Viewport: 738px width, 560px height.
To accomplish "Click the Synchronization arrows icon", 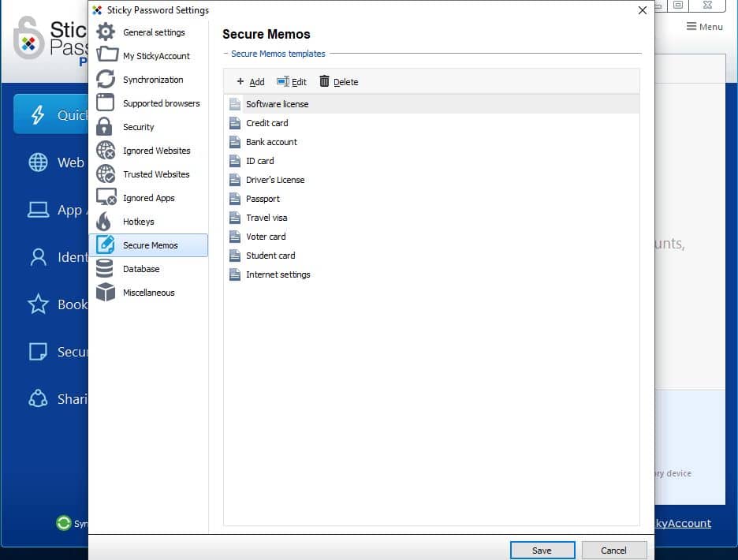I will 106,79.
